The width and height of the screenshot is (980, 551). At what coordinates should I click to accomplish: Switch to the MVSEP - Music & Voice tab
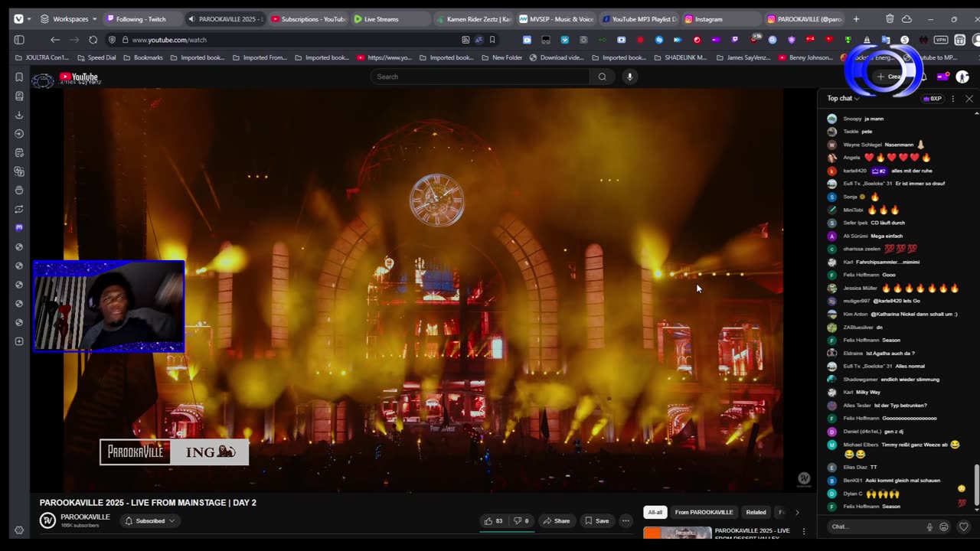tap(557, 19)
